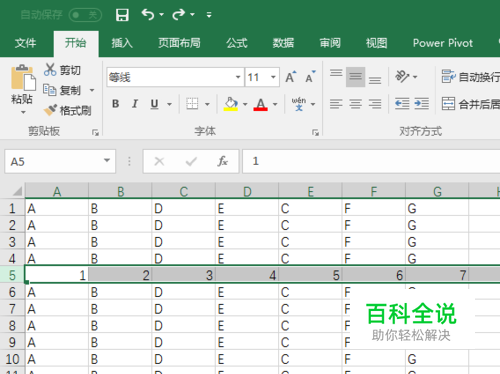Undo the last action
Screen dimensions: 500x374
click(x=148, y=14)
